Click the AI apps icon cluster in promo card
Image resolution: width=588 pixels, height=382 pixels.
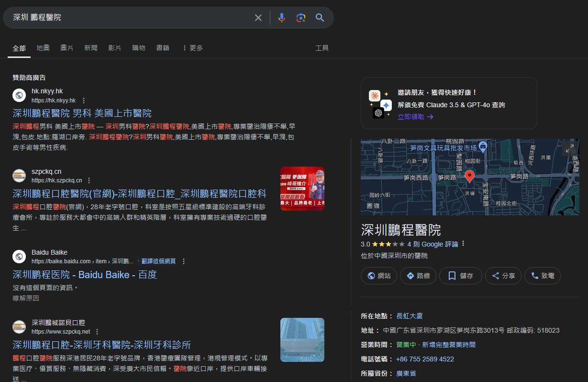coord(380,103)
